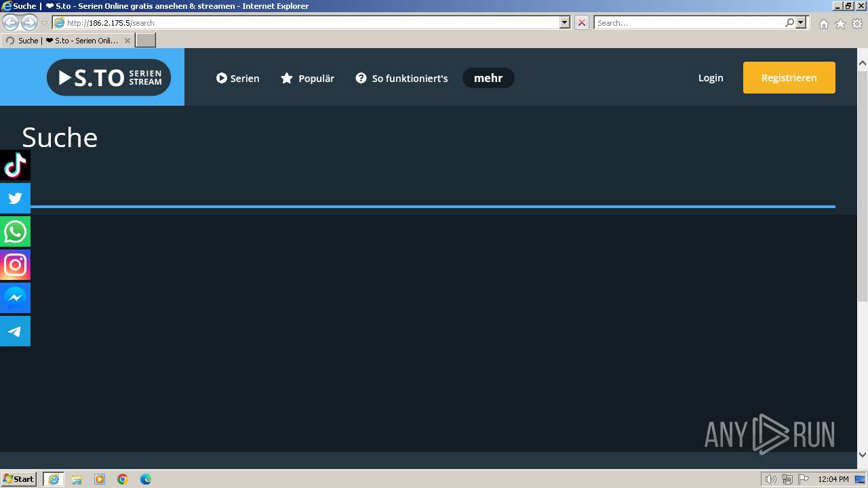Launch Edge from the taskbar
This screenshot has height=488, width=868.
(146, 479)
